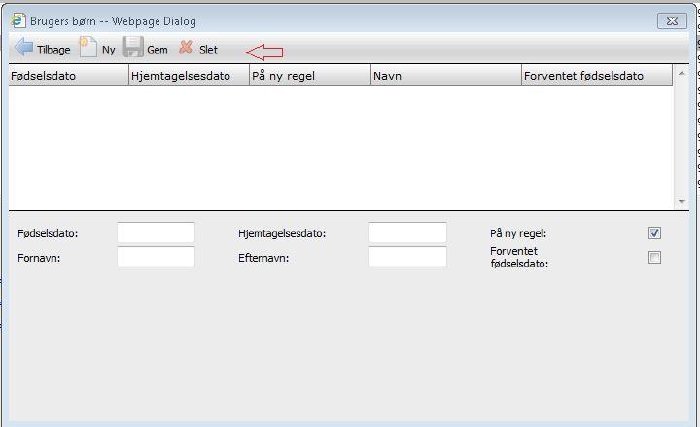This screenshot has width=700, height=427.
Task: Sort by Hjemtagelsesdato column header
Action: 189,75
